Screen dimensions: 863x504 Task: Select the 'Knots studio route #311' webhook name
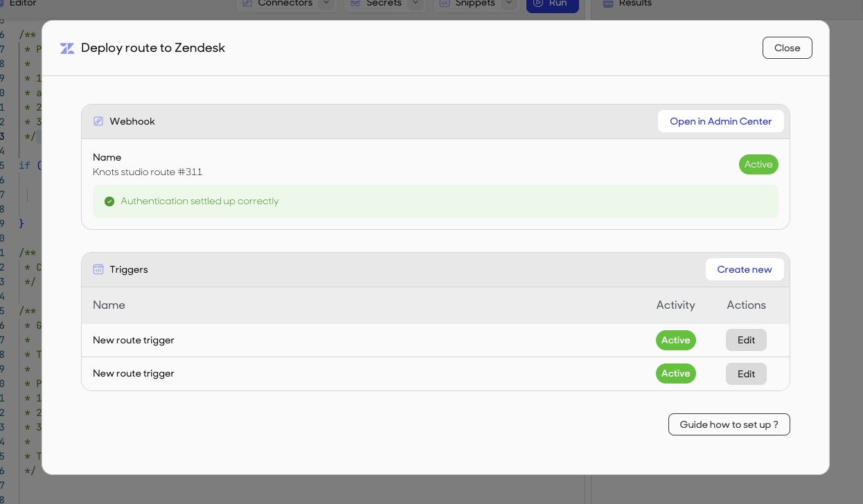click(148, 172)
